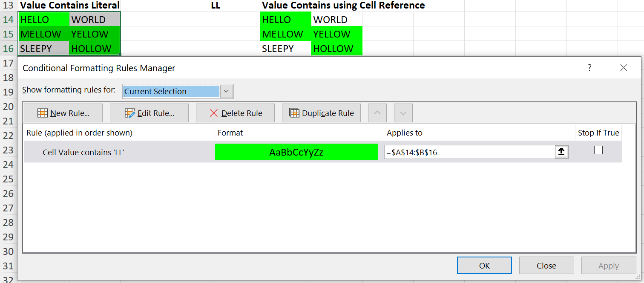Select row 14 header

point(8,20)
